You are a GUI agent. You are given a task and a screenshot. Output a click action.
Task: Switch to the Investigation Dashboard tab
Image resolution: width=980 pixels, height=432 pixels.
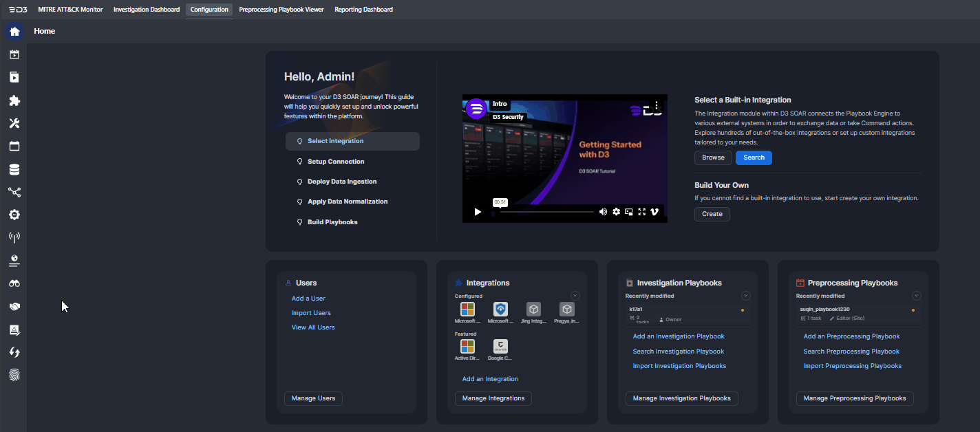click(147, 10)
